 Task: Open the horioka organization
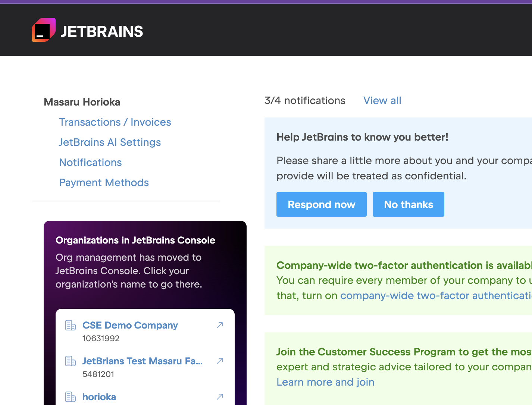coord(99,397)
